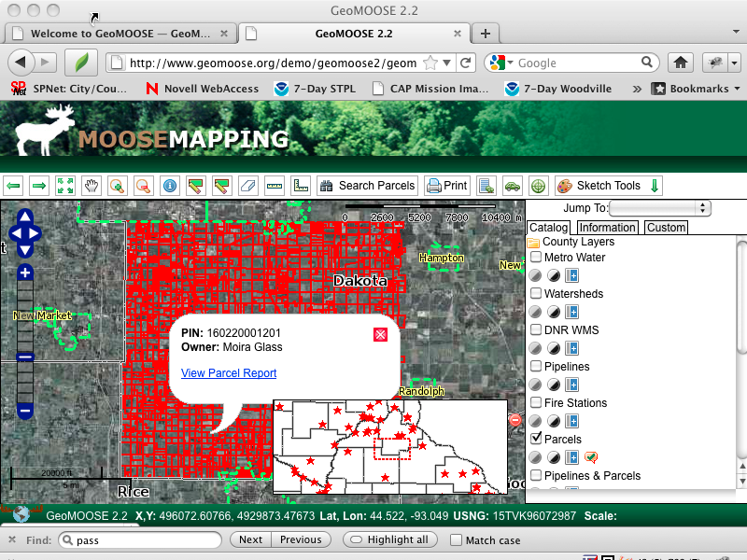Click the layer catalog vertical scrollbar
This screenshot has height=560, width=747.
(741, 297)
